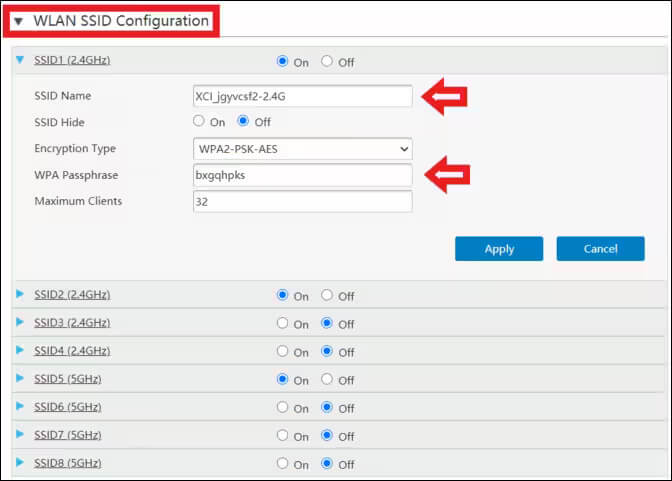This screenshot has width=672, height=481.
Task: Click the Cancel button
Action: [x=600, y=249]
